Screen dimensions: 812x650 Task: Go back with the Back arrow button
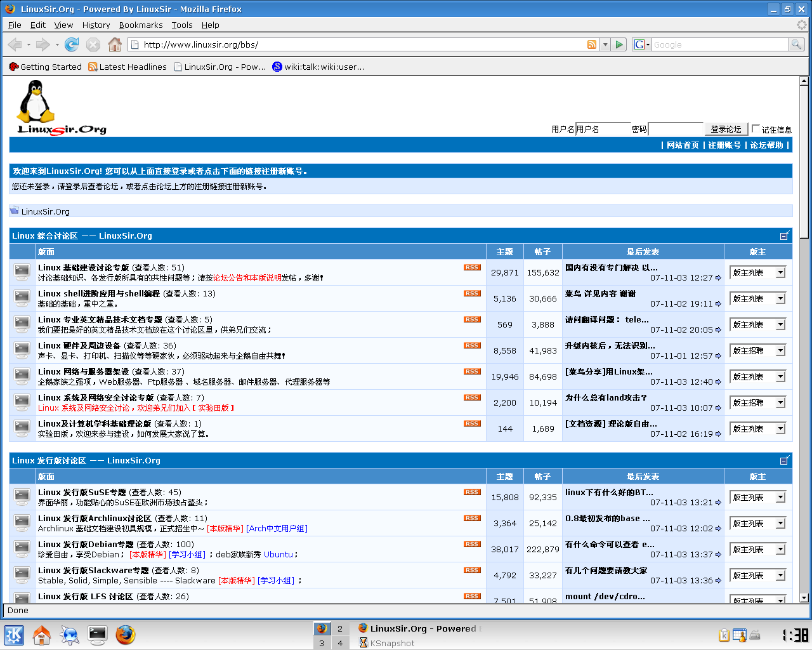tap(15, 44)
